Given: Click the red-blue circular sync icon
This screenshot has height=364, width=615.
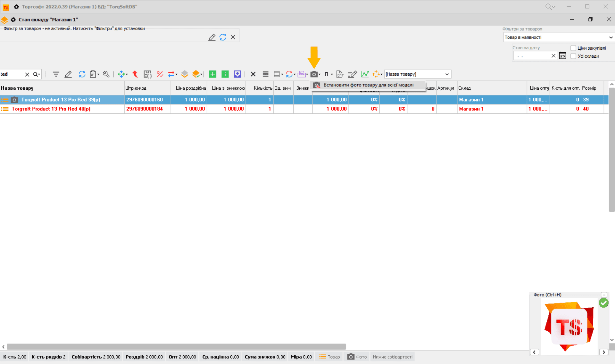Looking at the screenshot, I should click(290, 74).
